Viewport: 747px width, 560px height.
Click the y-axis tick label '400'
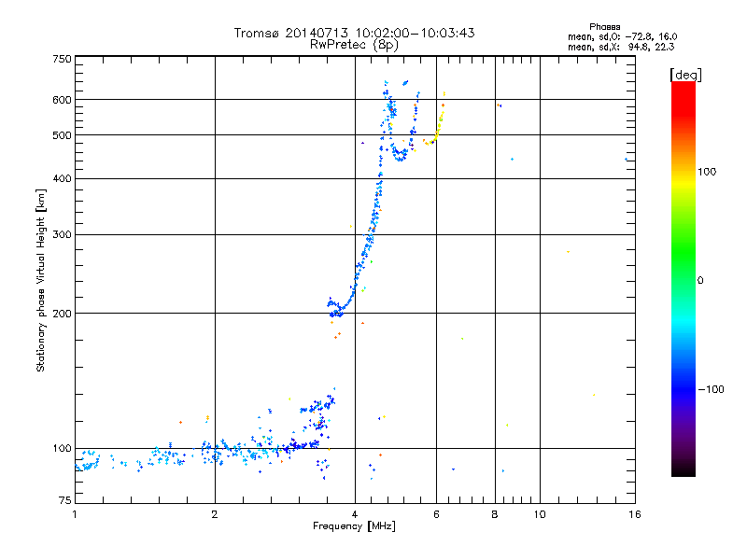point(62,178)
